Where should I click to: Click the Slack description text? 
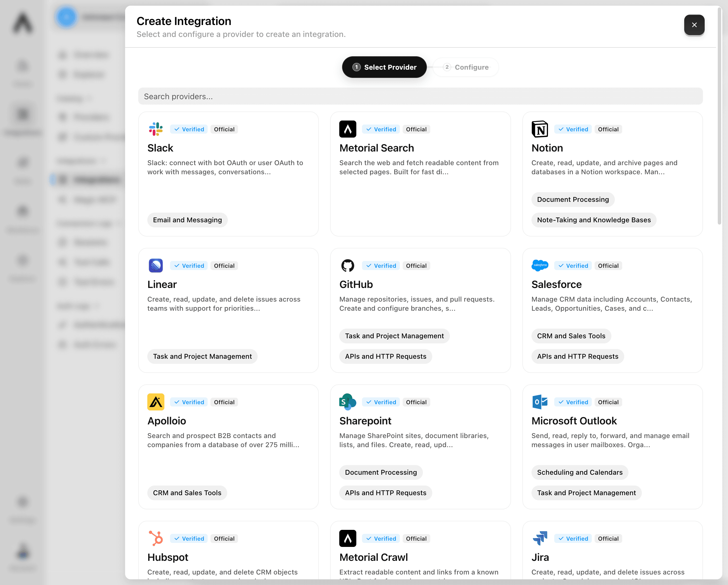(x=225, y=167)
